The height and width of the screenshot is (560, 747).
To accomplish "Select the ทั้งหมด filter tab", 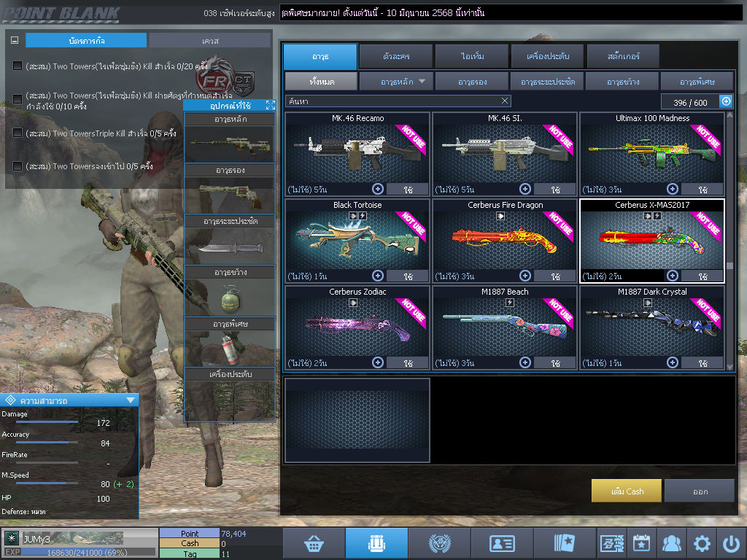I will pyautogui.click(x=322, y=82).
